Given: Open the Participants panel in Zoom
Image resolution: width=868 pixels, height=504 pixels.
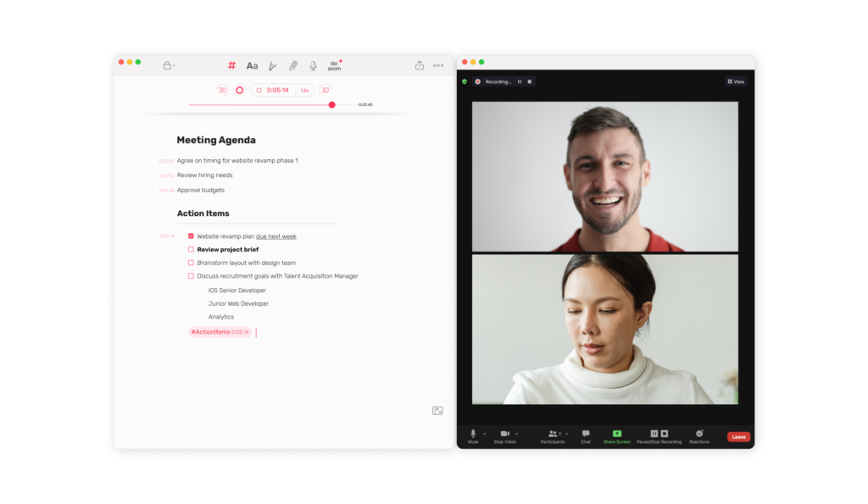Looking at the screenshot, I should [x=553, y=436].
